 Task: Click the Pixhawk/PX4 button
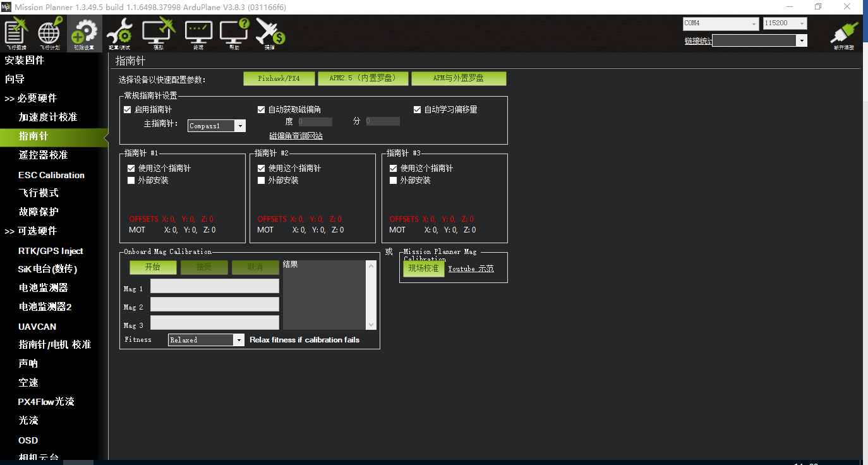279,78
